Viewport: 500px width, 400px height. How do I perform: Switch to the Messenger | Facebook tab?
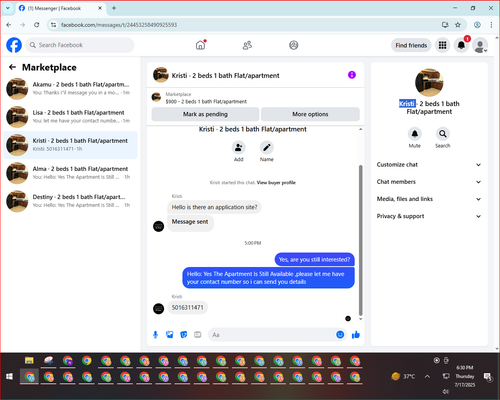60,8
